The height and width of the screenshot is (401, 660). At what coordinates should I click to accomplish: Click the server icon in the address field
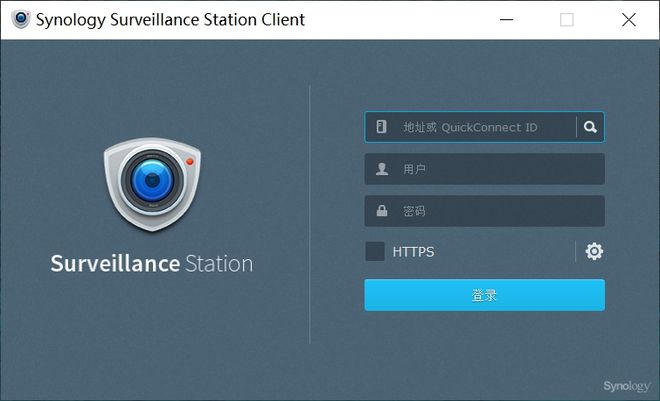point(381,127)
